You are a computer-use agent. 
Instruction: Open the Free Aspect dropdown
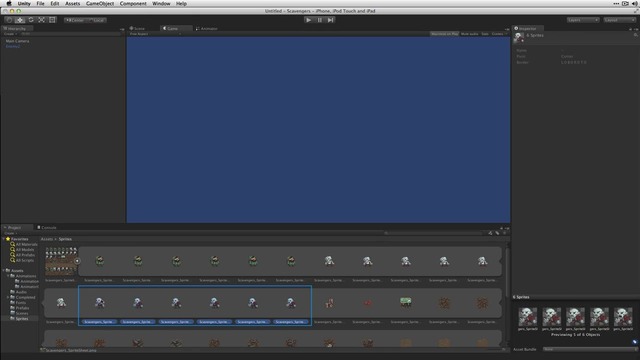point(155,34)
